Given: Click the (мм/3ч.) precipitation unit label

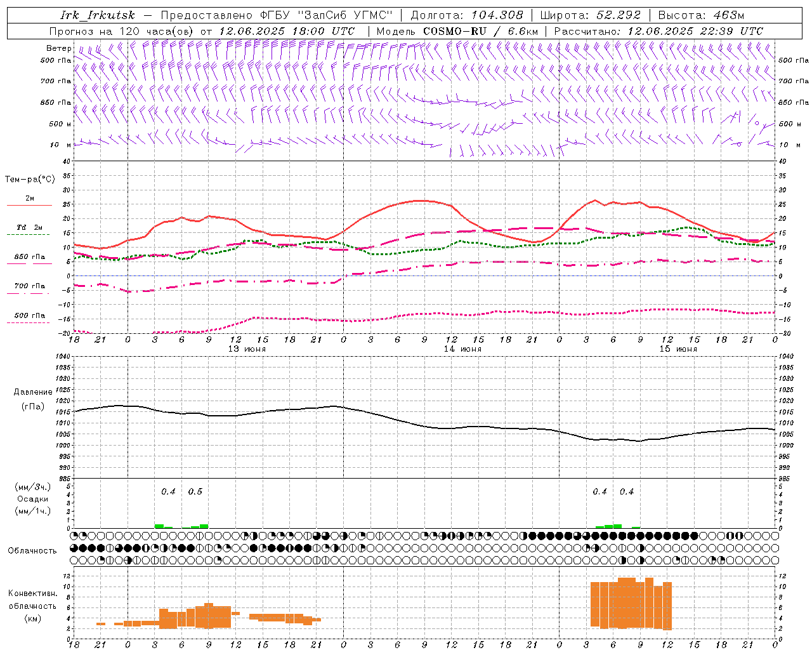Looking at the screenshot, I should [33, 487].
